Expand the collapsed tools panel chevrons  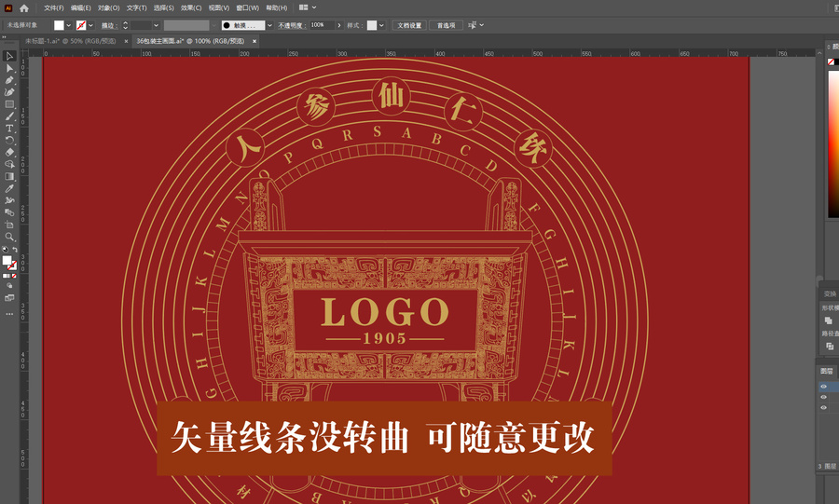(x=4, y=37)
